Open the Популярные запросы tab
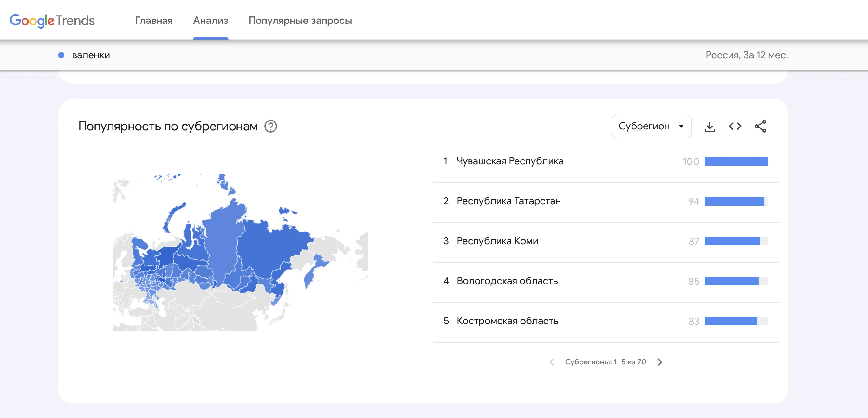 (x=300, y=21)
